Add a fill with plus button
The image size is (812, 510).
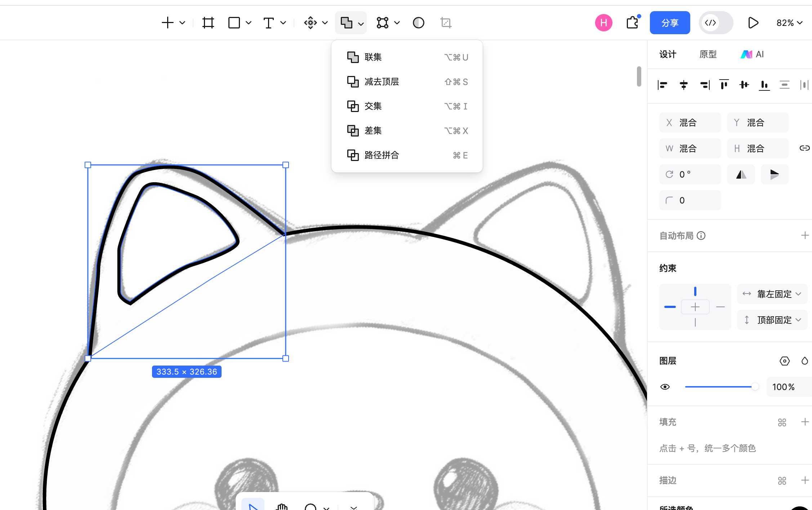pos(805,422)
